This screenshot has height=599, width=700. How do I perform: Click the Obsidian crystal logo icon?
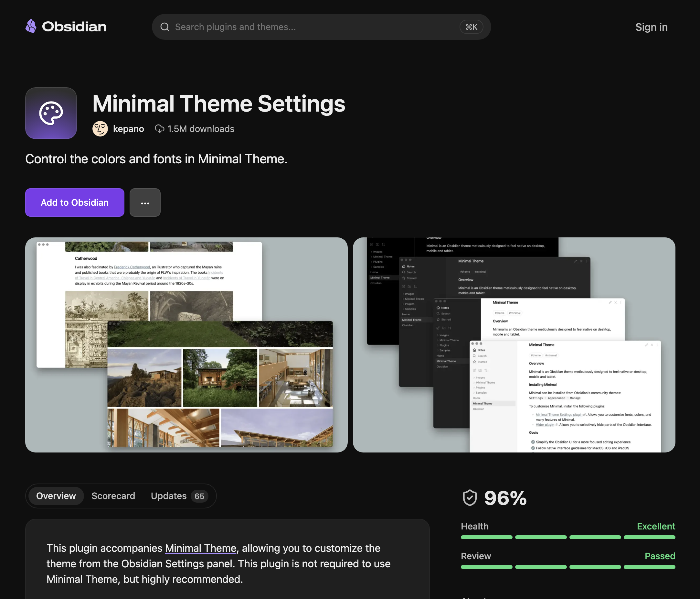click(x=31, y=27)
